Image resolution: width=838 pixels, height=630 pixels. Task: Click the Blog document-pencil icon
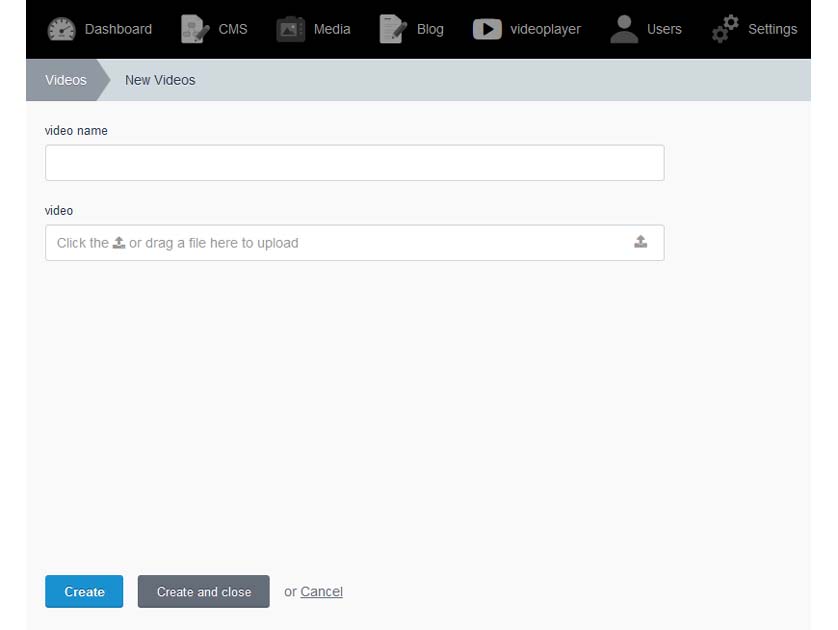(x=393, y=29)
